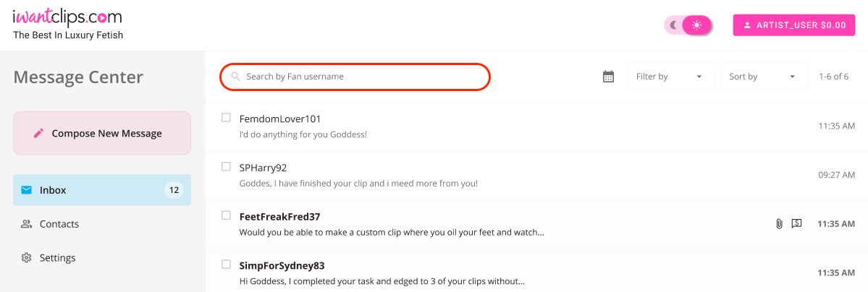868x292 pixels.
Task: Click the moon dark mode icon
Action: pyautogui.click(x=674, y=25)
